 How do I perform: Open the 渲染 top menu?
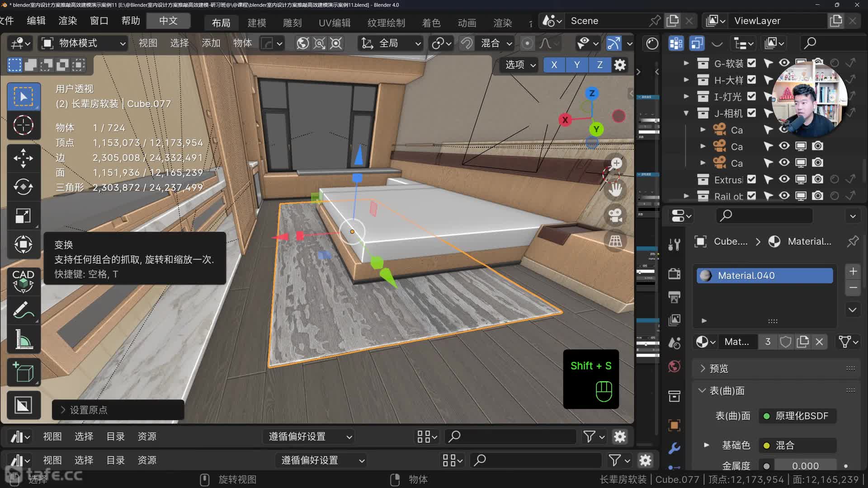68,21
